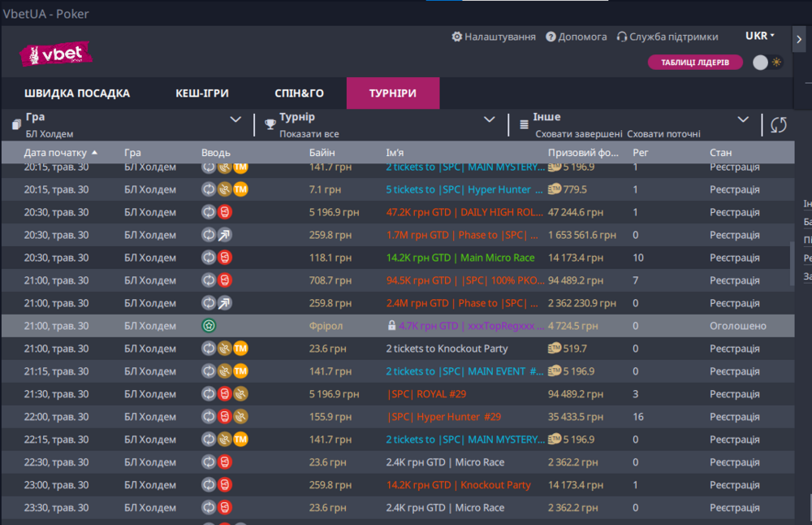Open СПІН&ГО tab

click(x=300, y=93)
